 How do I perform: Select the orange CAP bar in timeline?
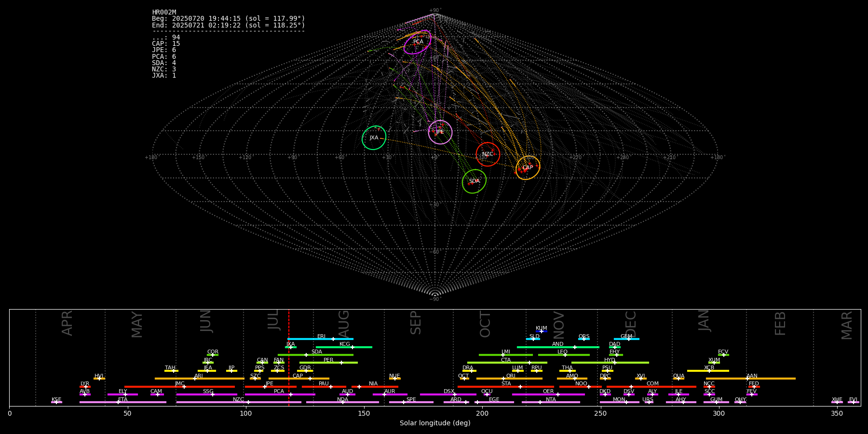(x=299, y=379)
